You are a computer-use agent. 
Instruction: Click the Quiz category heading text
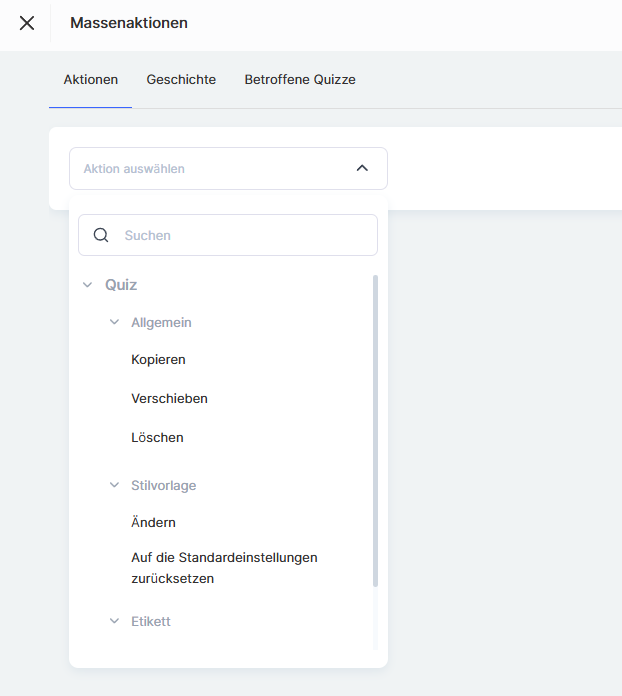point(121,285)
